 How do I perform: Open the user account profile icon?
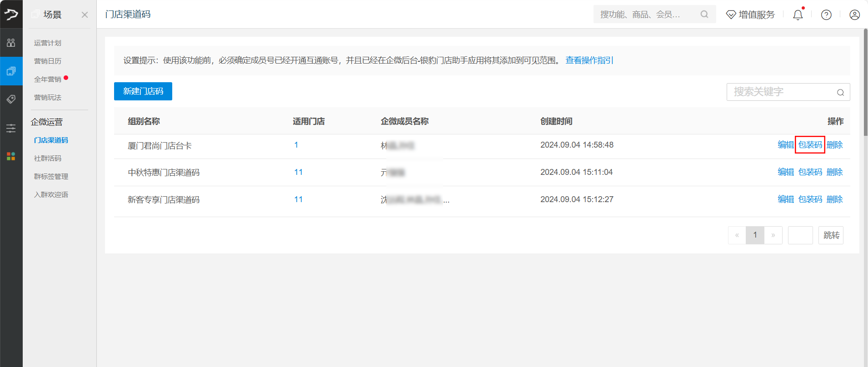click(x=854, y=15)
